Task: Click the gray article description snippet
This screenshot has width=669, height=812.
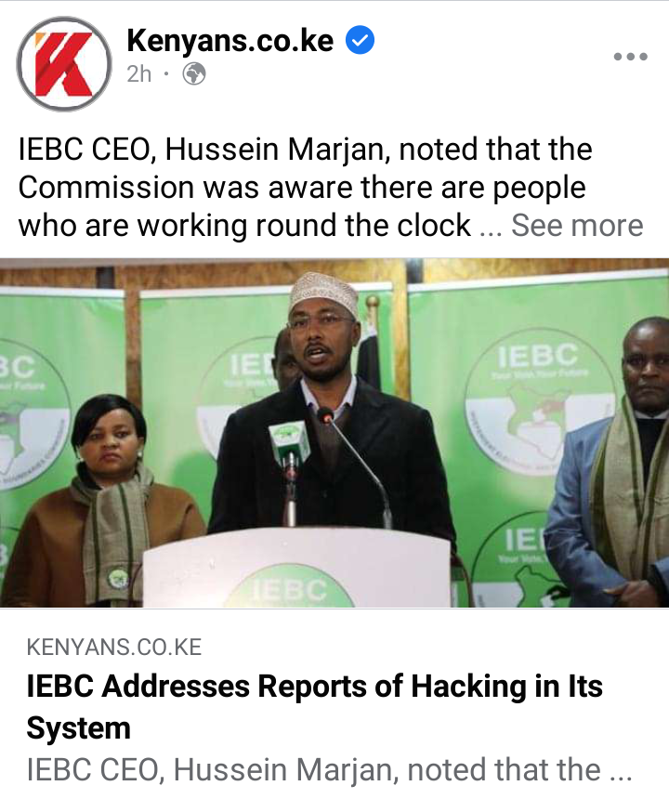Action: click(329, 769)
